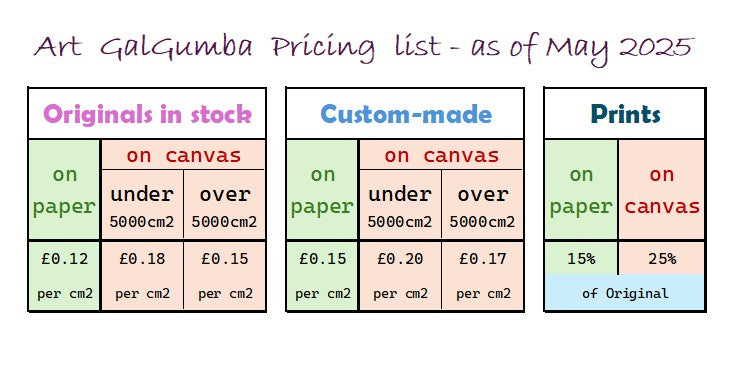Select the Custom-made table heading

pyautogui.click(x=406, y=114)
